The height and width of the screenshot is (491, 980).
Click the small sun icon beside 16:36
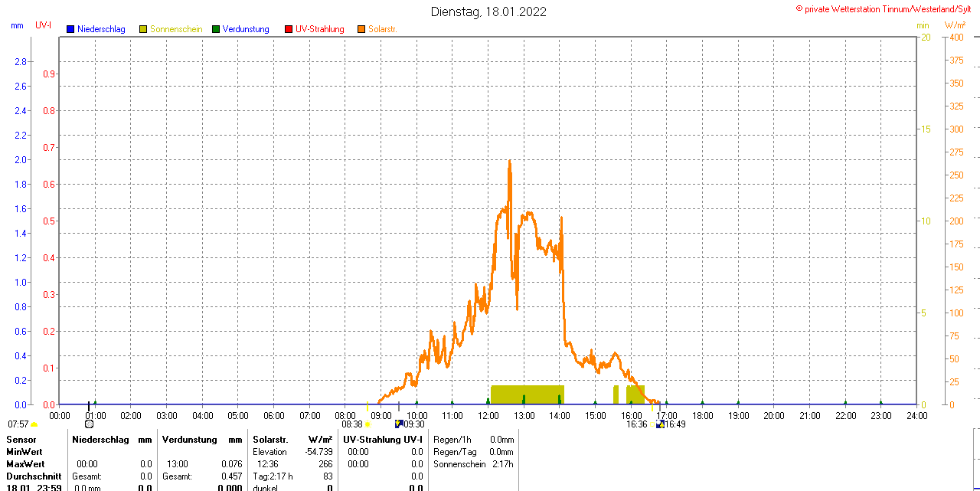653,424
